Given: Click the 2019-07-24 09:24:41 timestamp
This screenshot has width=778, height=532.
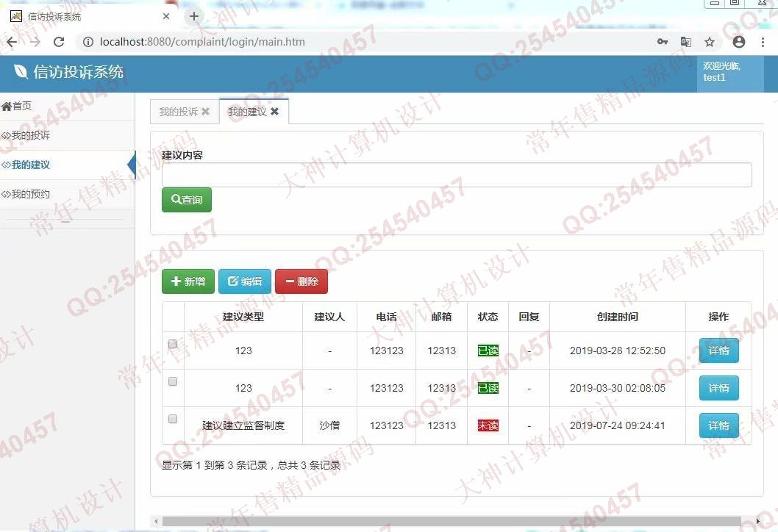Looking at the screenshot, I should click(617, 425).
